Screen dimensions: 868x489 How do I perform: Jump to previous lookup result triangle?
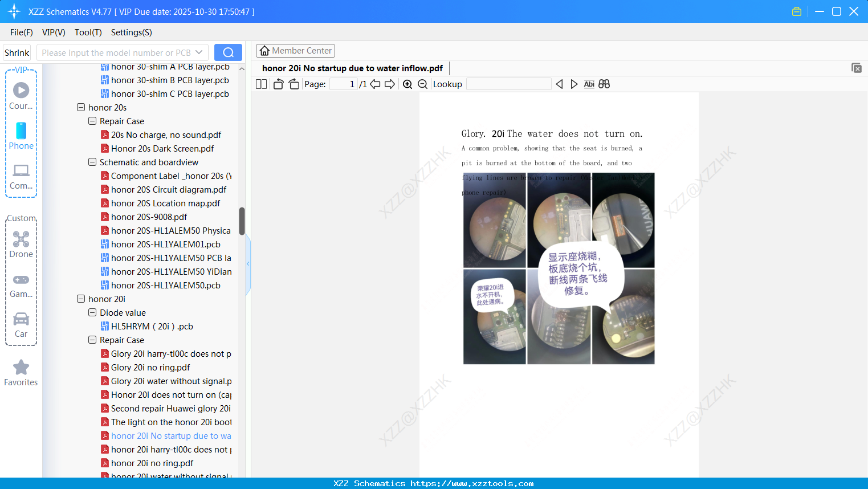(559, 84)
